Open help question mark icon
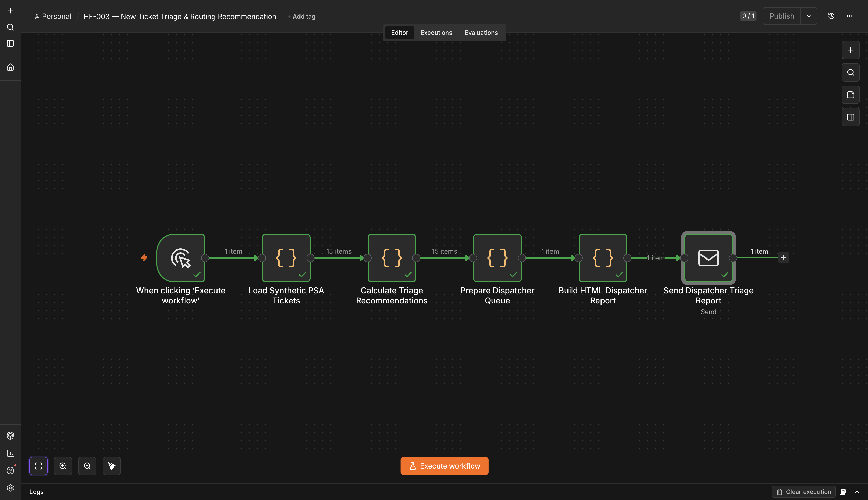Viewport: 868px width, 500px height. 10,471
